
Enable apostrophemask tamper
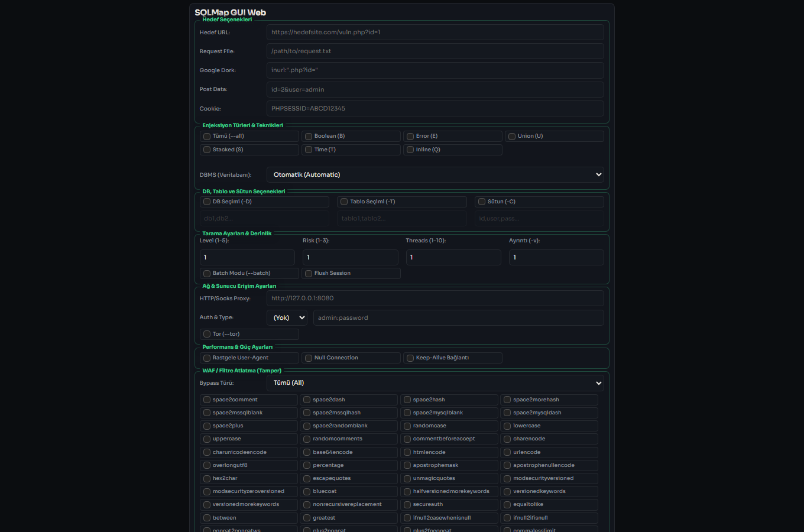pyautogui.click(x=407, y=466)
